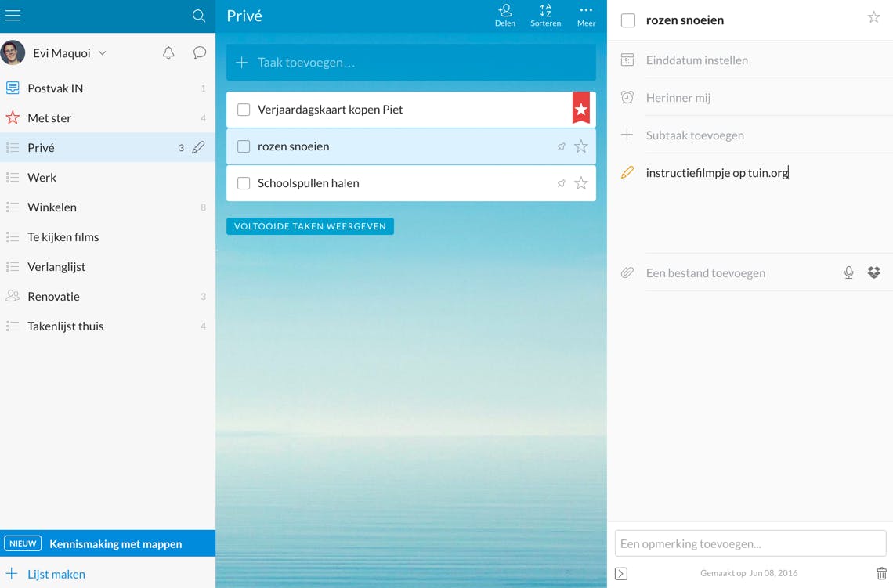Open the hamburger sidebar menu

point(13,16)
